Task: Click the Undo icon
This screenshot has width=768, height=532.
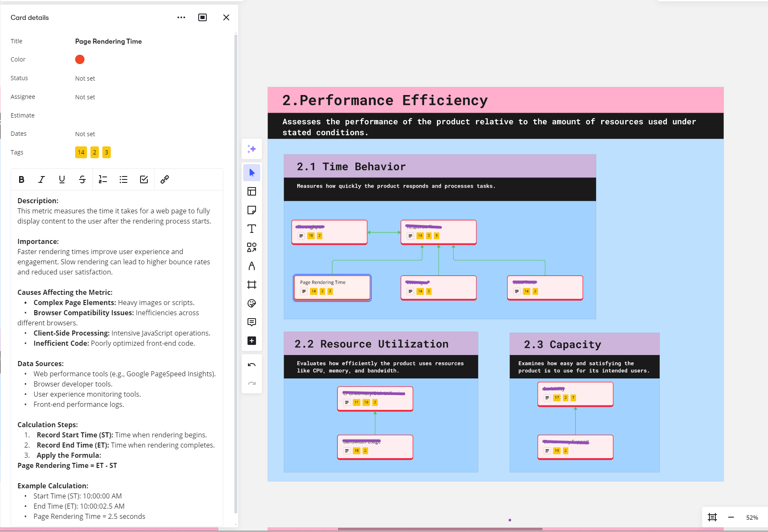Action: click(x=252, y=364)
